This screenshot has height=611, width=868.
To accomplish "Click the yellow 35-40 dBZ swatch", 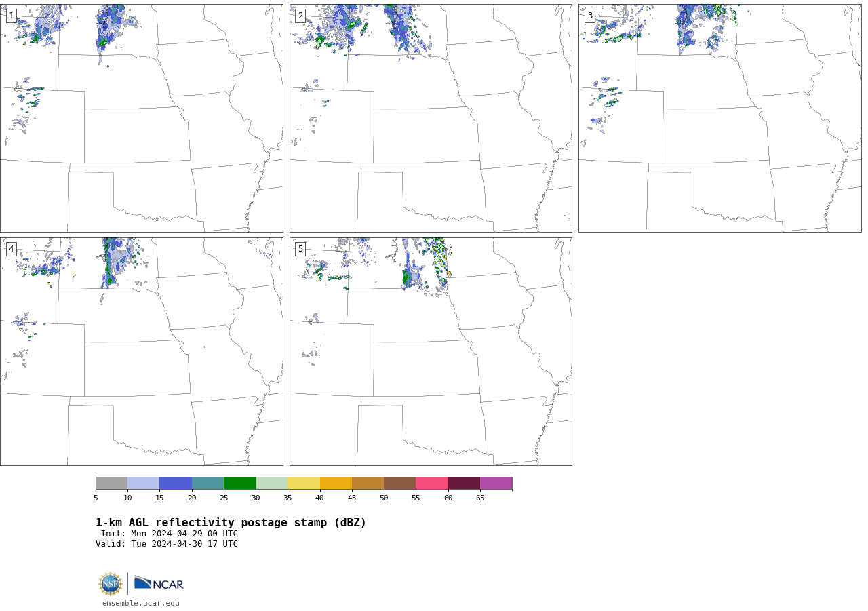I will [304, 484].
